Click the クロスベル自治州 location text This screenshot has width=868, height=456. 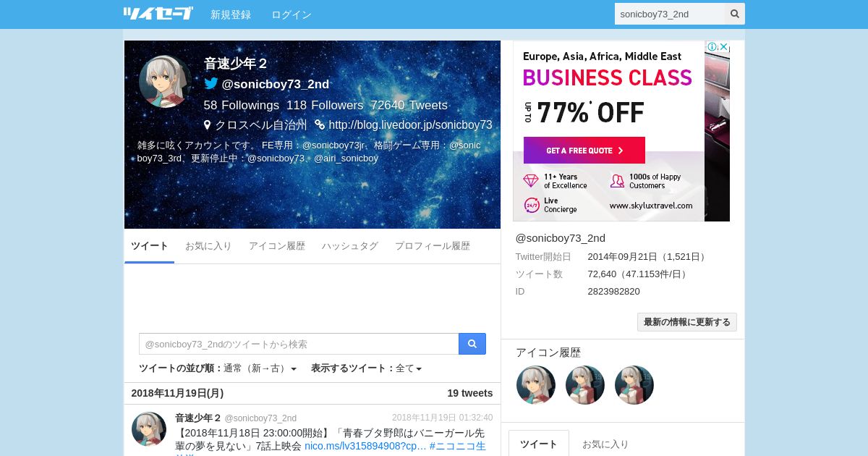[x=261, y=124]
